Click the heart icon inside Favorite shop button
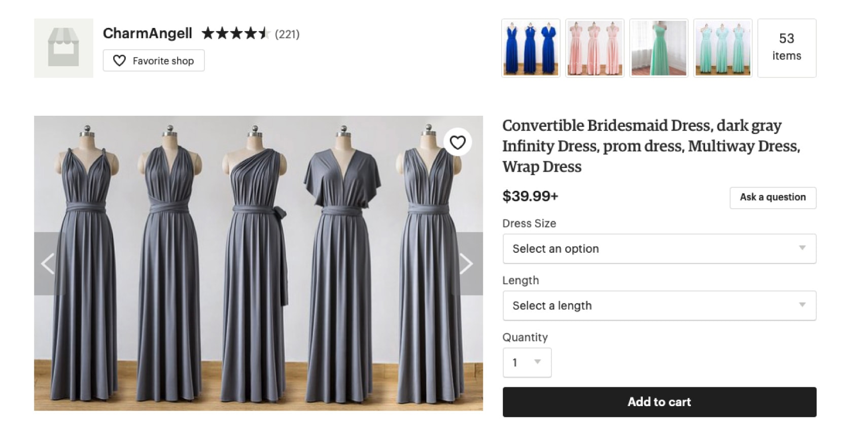This screenshot has height=433, width=868. click(x=120, y=60)
